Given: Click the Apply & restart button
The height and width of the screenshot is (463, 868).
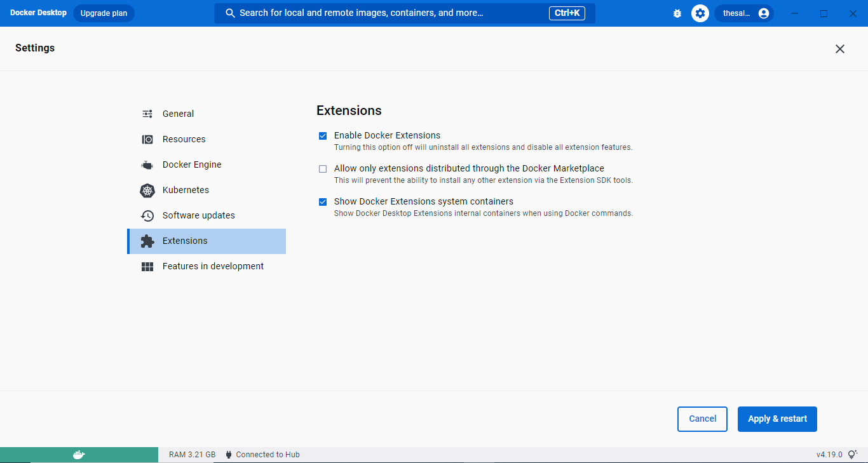Looking at the screenshot, I should [776, 419].
